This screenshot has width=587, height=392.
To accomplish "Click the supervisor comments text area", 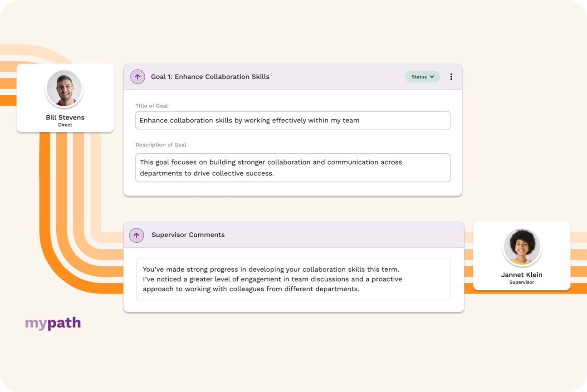I will (x=293, y=279).
